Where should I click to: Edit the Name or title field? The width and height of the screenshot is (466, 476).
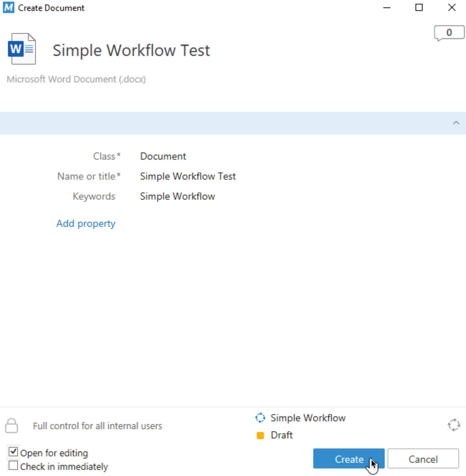tap(188, 176)
